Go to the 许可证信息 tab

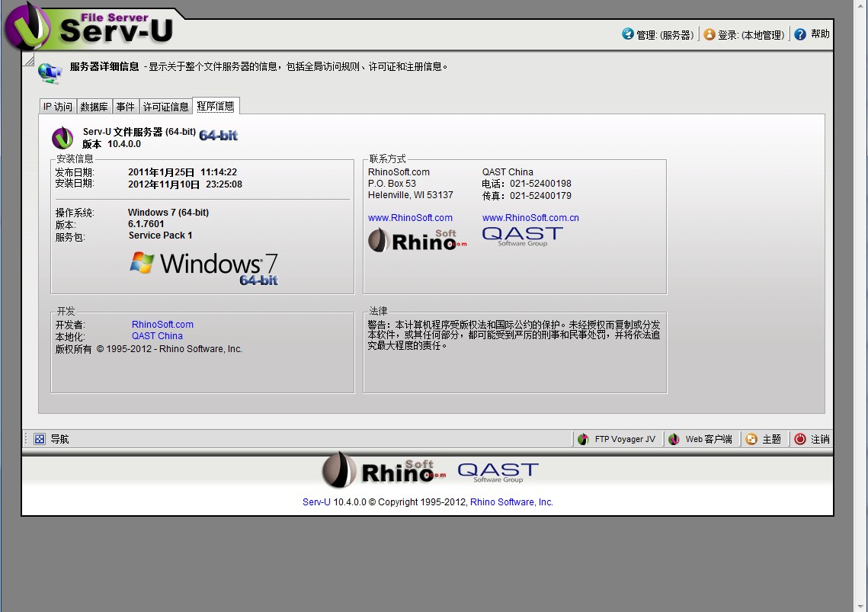[x=165, y=107]
